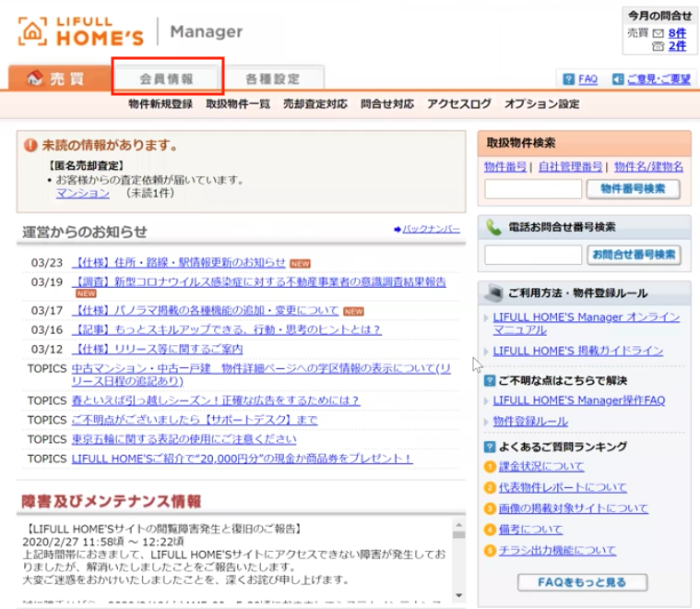Click ranking number 5 badge
The height and width of the screenshot is (609, 700).
click(x=490, y=551)
